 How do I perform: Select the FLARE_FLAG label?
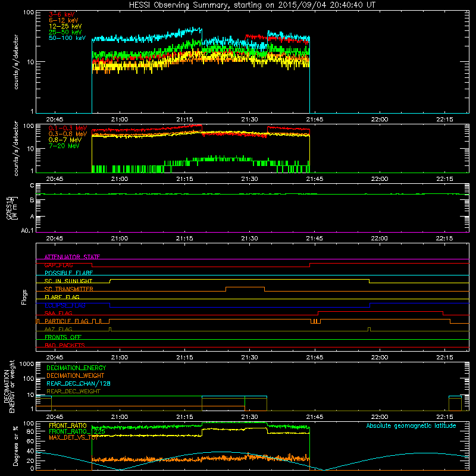coord(62,297)
